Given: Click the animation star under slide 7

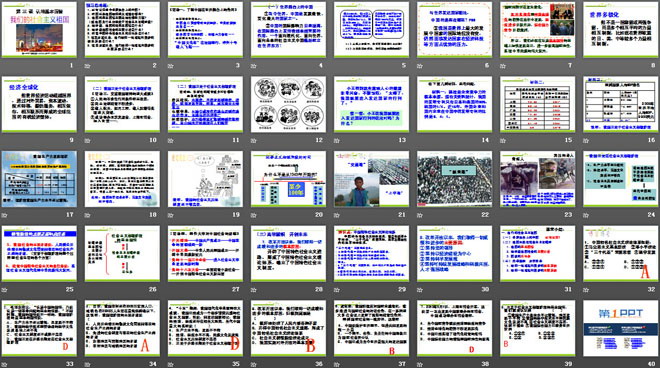Looking at the screenshot, I should click(x=503, y=66).
